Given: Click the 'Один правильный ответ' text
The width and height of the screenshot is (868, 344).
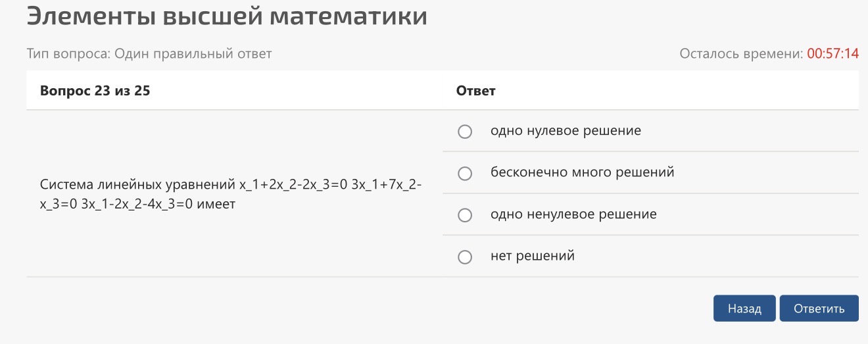Looking at the screenshot, I should click(x=193, y=54).
